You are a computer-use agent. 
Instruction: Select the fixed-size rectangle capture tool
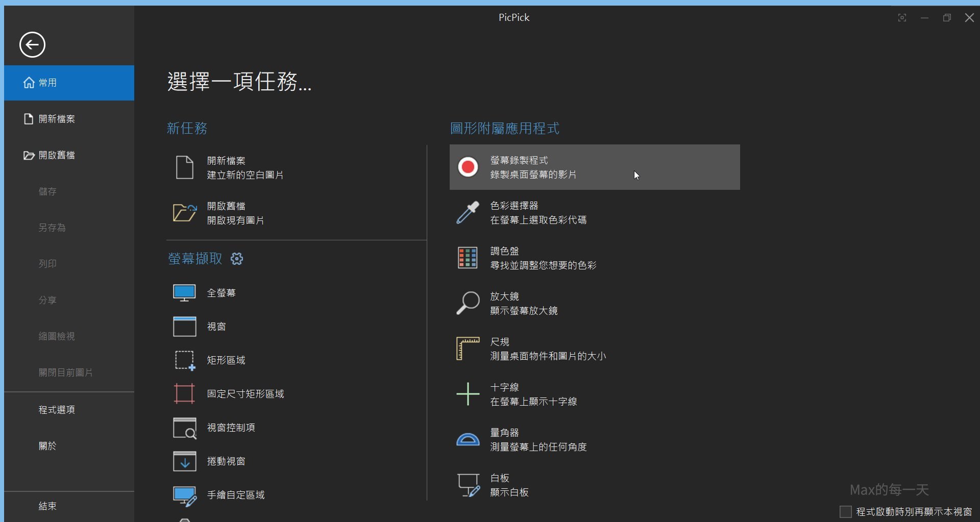245,393
